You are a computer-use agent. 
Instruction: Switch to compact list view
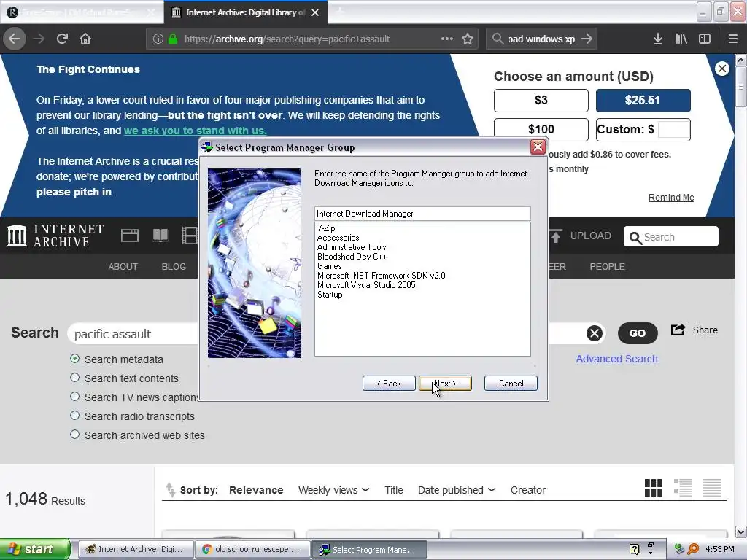point(712,488)
